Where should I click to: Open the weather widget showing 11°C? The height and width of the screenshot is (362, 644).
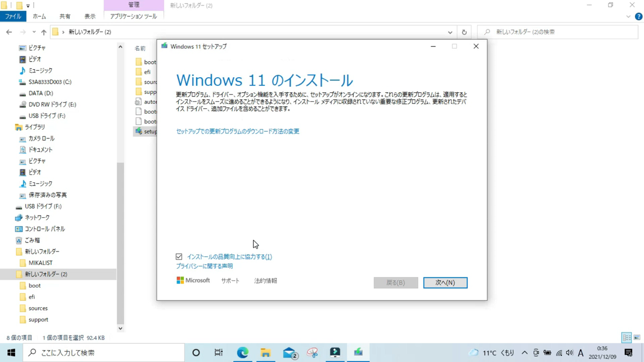(492, 352)
